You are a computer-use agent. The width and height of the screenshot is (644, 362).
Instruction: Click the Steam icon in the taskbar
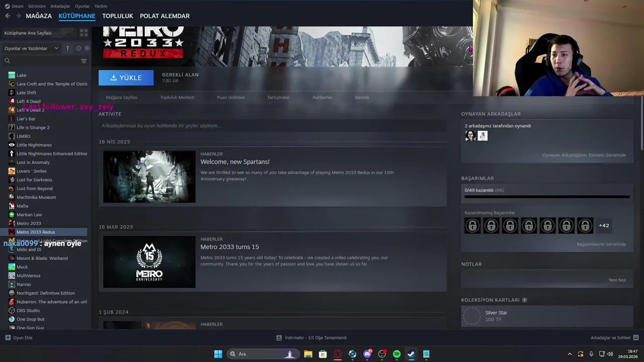tap(411, 354)
